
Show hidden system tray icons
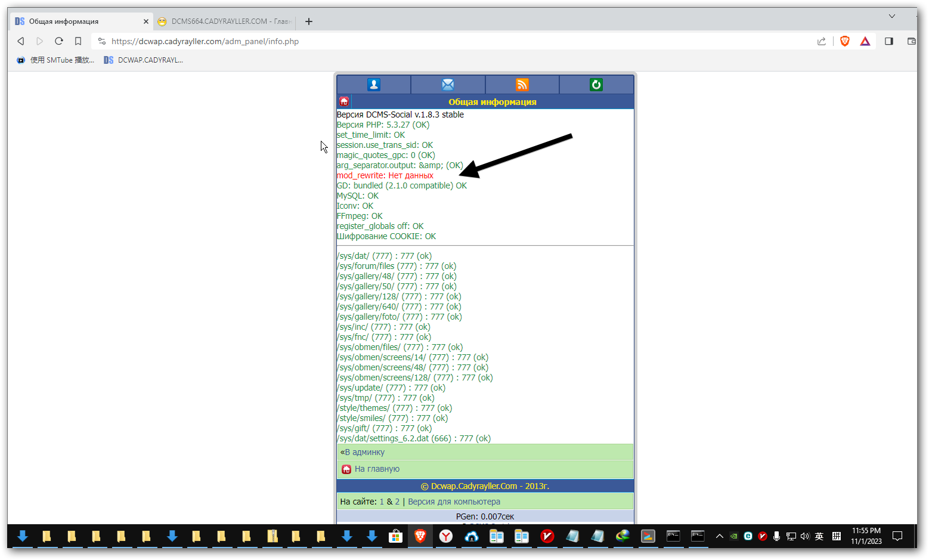tap(720, 536)
